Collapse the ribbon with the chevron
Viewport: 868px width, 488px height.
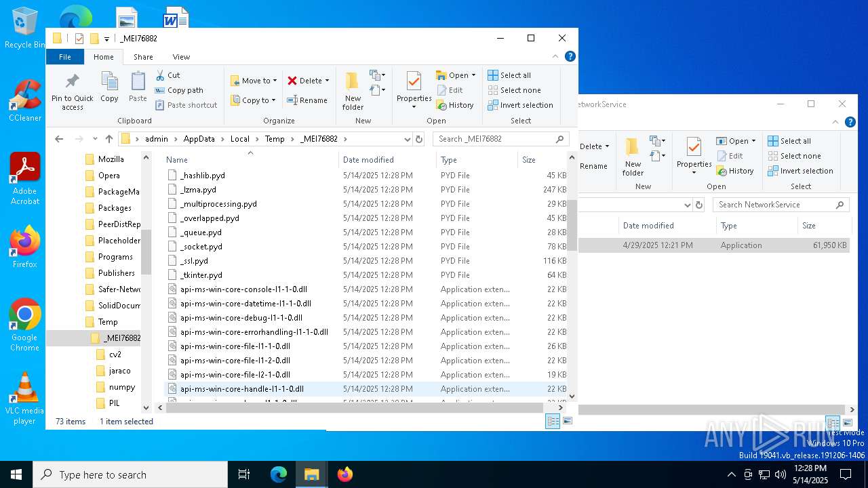(556, 57)
